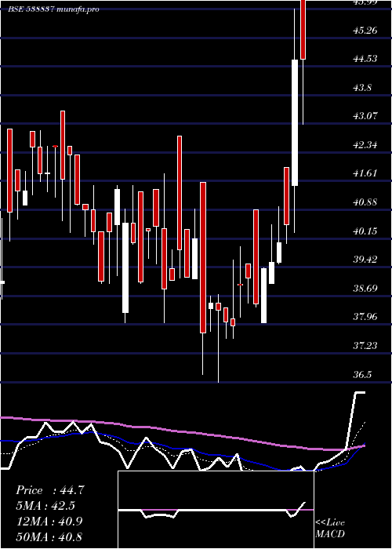This screenshot has height=549, width=392.
Task: Click the 42.34 price axis label
Action: (x=365, y=144)
